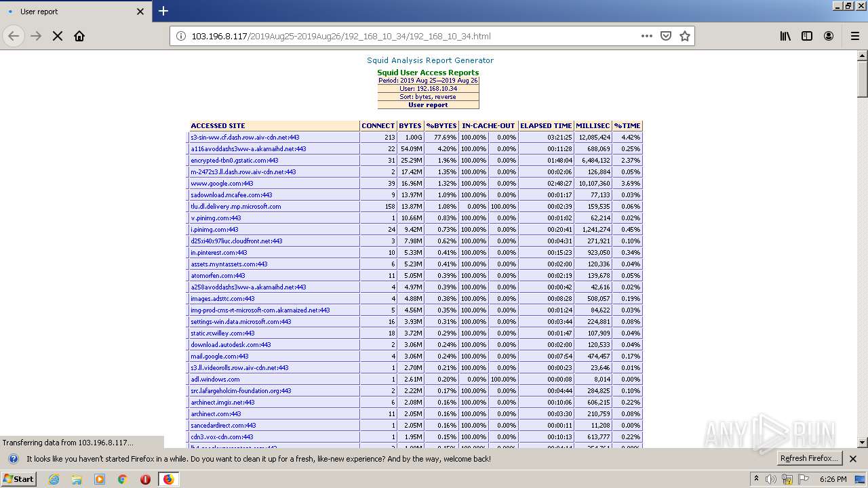The width and height of the screenshot is (868, 488).
Task: Open s3-sin-ww.cf.dash.row.aiv-cdn.net:443 link
Action: (245, 138)
